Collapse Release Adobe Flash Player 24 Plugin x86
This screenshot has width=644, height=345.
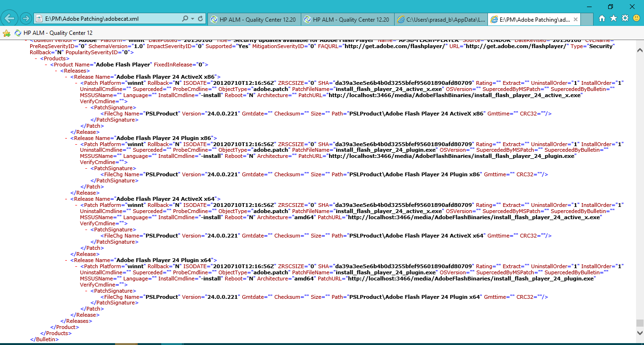coord(66,138)
